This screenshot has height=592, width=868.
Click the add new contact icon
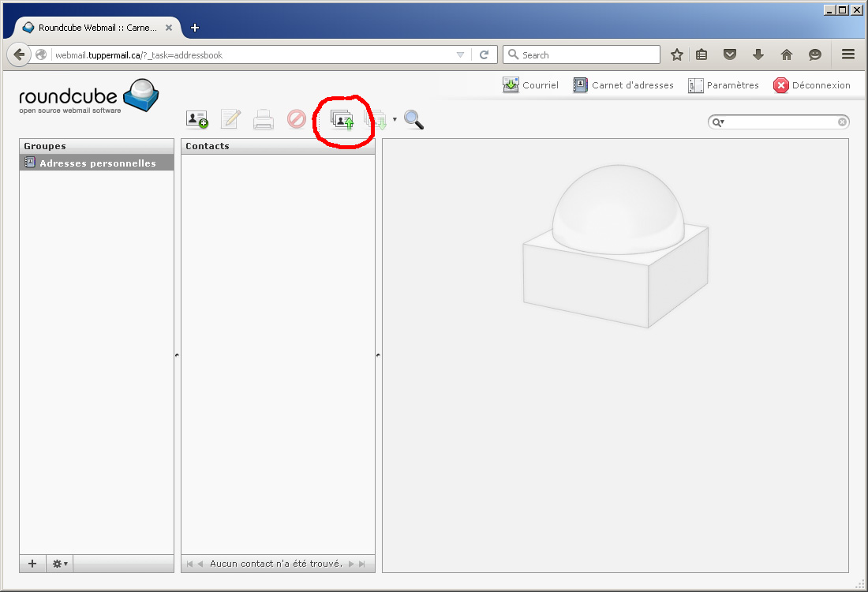coord(196,119)
